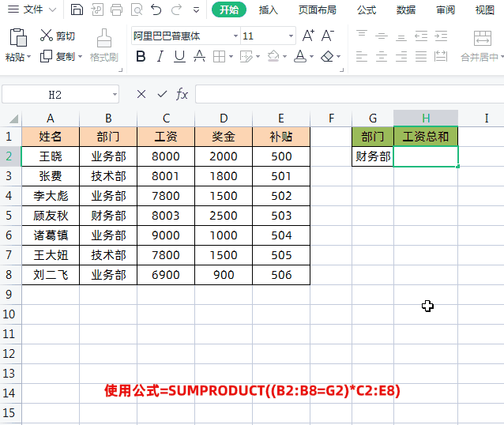
Task: Click the Redo arrow
Action: (176, 10)
